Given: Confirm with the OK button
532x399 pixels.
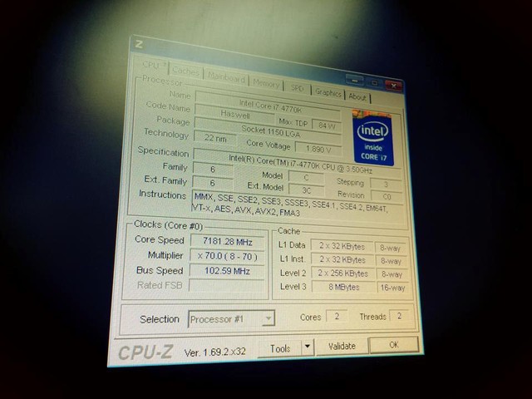Looking at the screenshot, I should coord(393,345).
